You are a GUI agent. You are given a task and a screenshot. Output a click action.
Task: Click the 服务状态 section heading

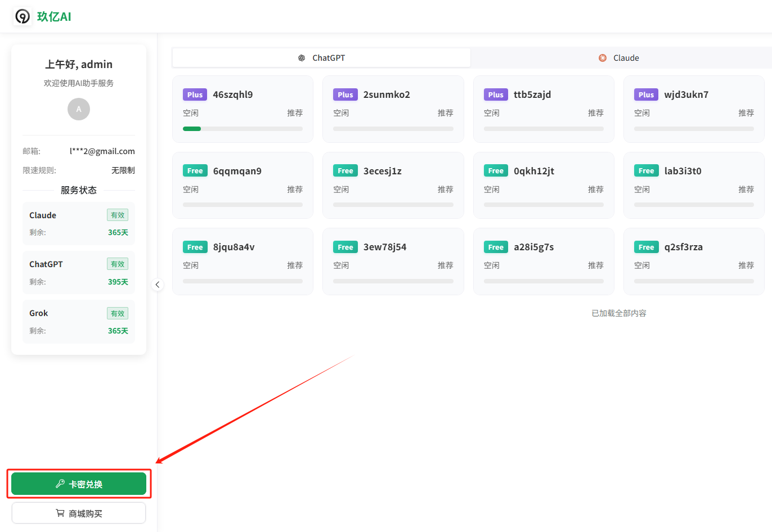[79, 190]
